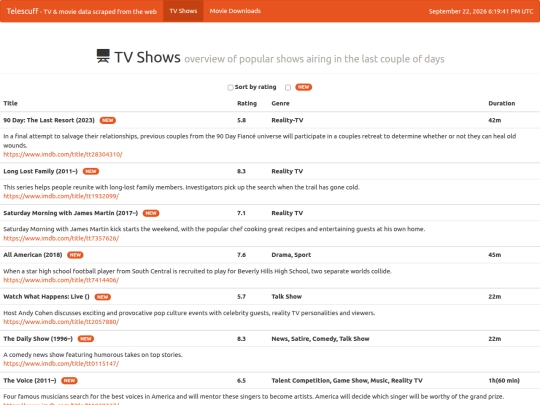Open IMDb link tt7357626 for Saturday Morning
540x405 pixels.
61,238
